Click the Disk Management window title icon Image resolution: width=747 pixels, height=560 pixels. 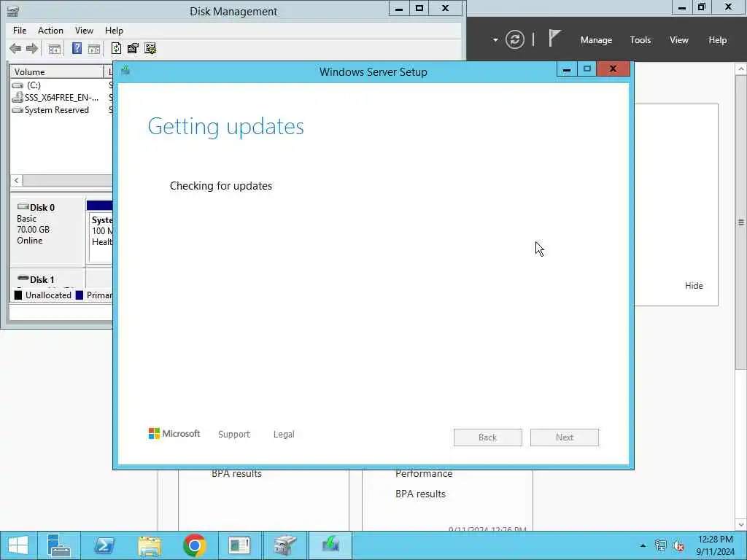pyautogui.click(x=13, y=11)
